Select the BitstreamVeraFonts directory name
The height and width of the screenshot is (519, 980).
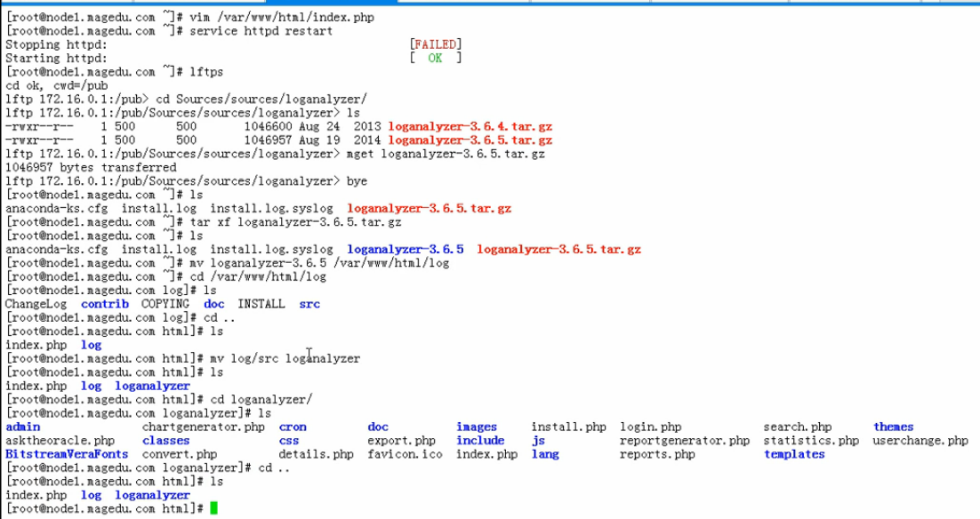[x=67, y=455]
